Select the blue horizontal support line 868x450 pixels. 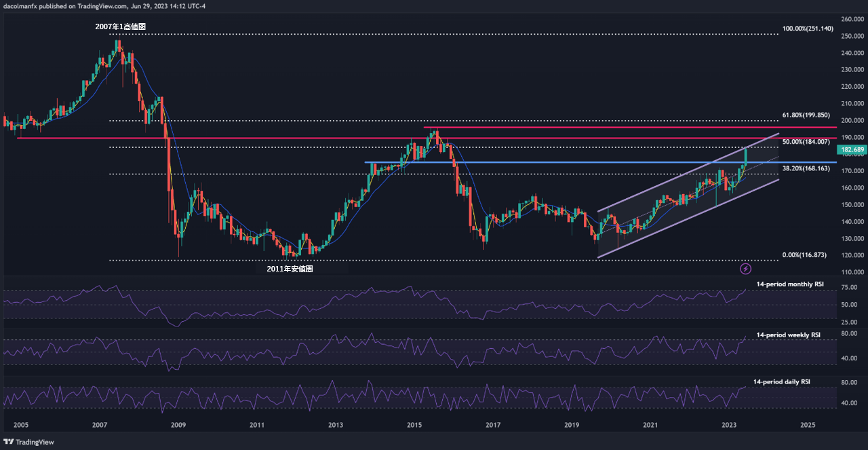point(601,162)
